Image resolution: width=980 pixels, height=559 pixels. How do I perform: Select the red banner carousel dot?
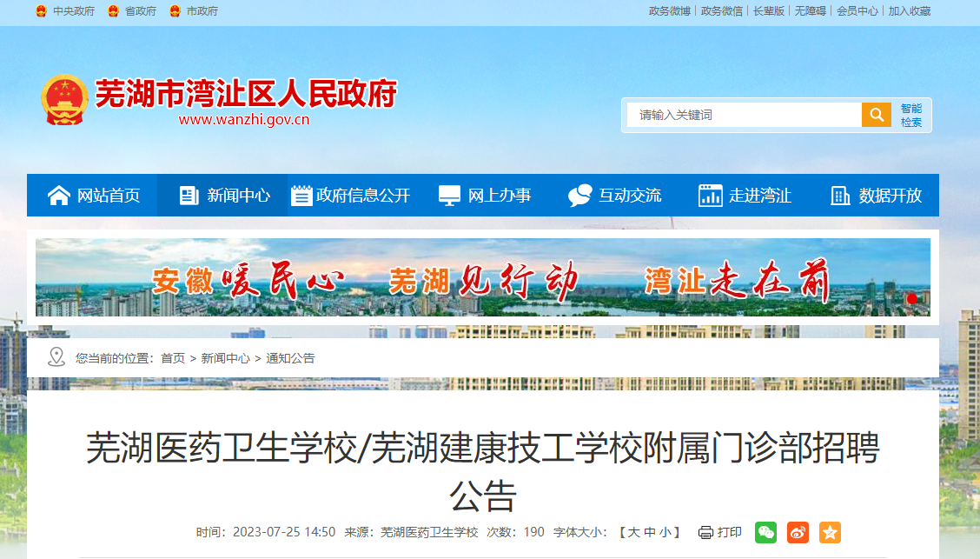point(912,299)
